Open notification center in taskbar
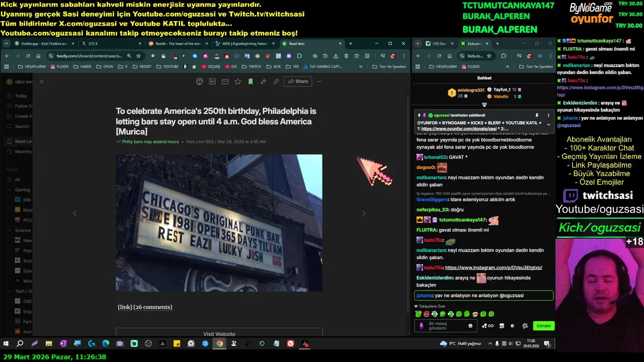The height and width of the screenshot is (362, 644). 547,343
